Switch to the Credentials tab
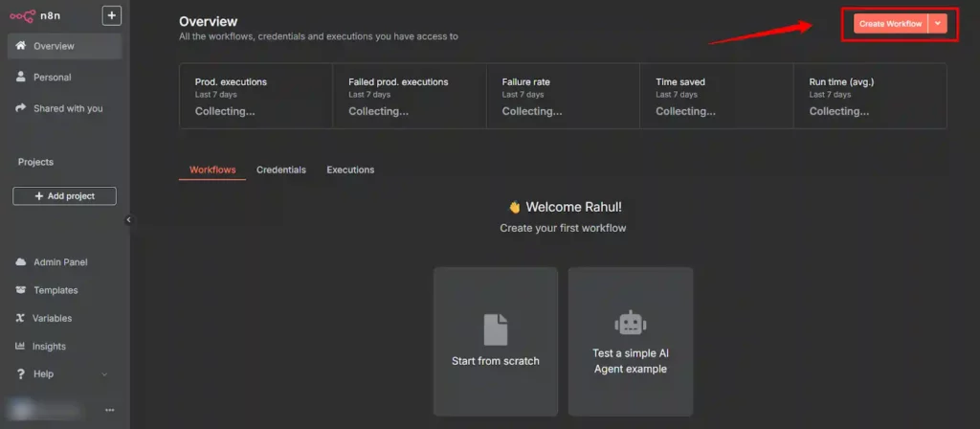This screenshot has height=429, width=980. click(x=281, y=169)
